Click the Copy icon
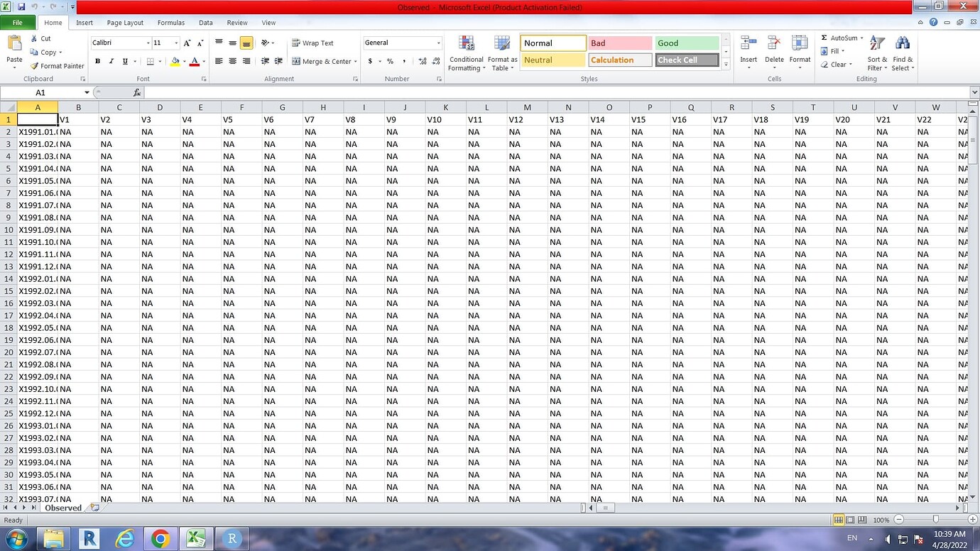This screenshot has width=980, height=551. 34,52
